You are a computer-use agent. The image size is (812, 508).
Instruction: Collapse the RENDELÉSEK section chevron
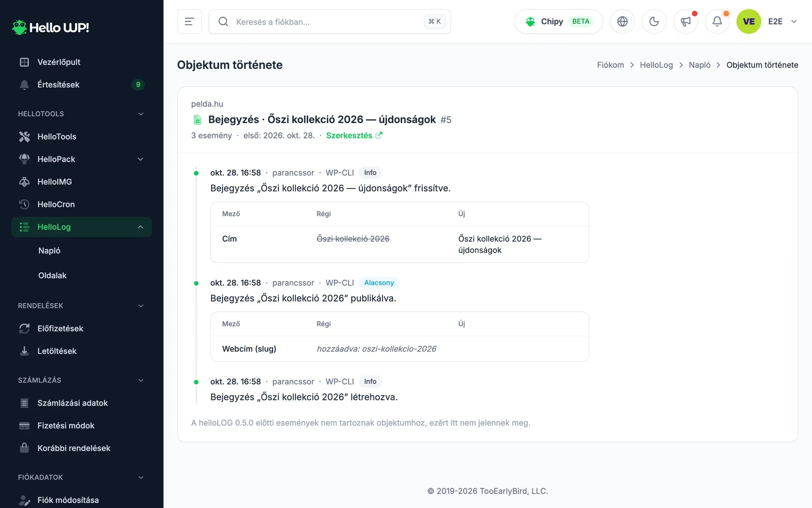pyautogui.click(x=141, y=306)
